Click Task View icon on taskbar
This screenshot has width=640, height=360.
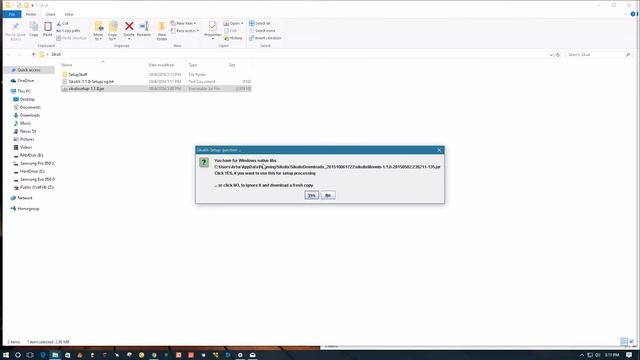click(x=30, y=355)
